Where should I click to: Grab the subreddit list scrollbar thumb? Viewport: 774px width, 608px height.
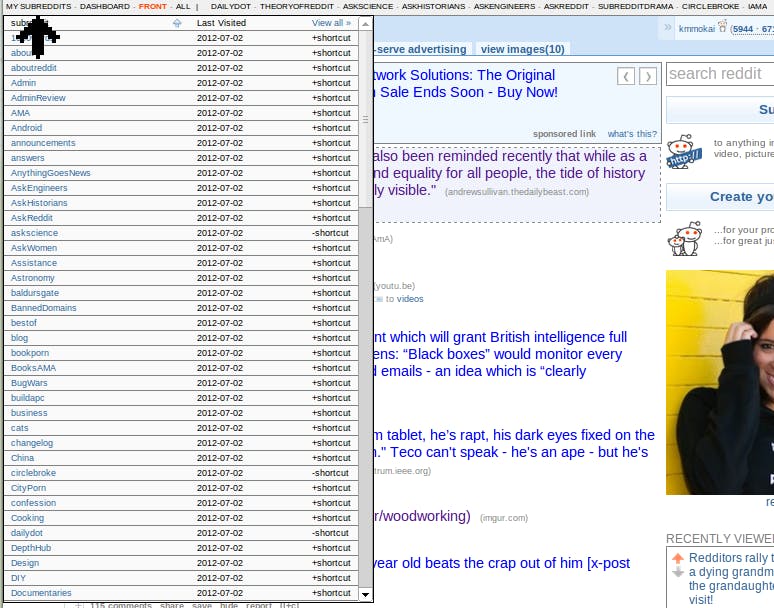tap(365, 119)
